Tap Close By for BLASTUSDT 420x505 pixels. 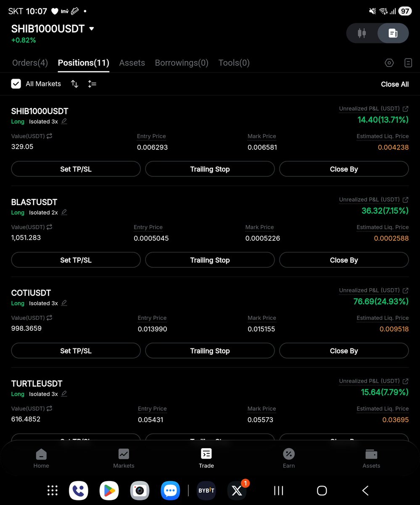[x=344, y=260]
